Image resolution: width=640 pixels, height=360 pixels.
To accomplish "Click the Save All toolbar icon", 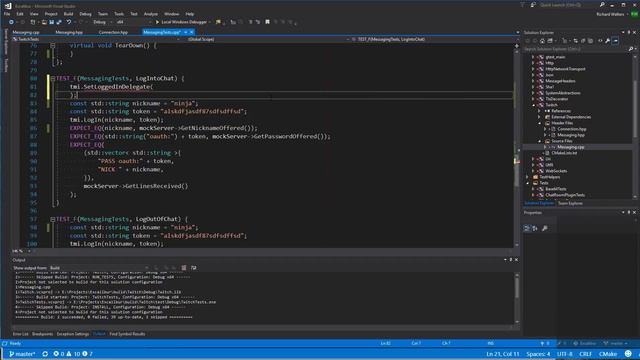I will pos(59,22).
